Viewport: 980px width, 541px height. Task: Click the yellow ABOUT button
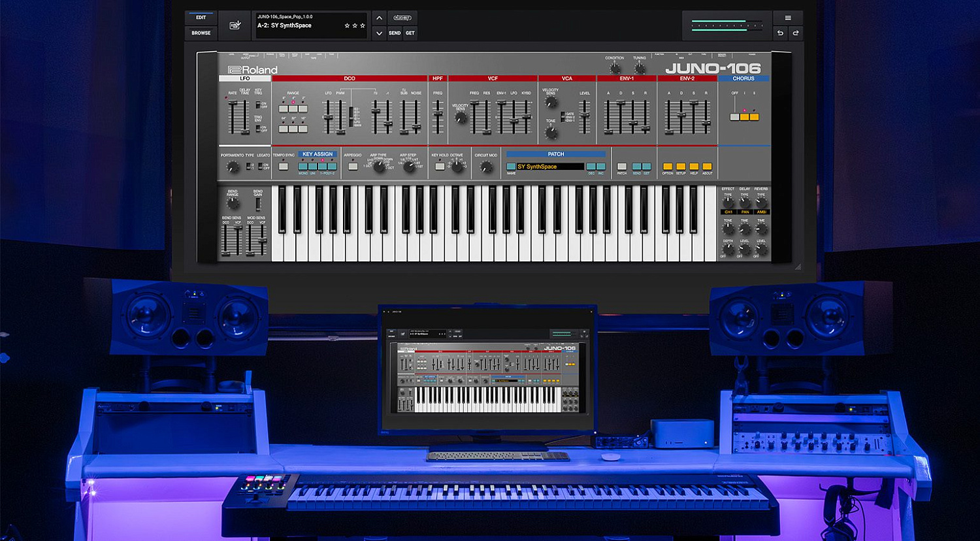[x=708, y=167]
